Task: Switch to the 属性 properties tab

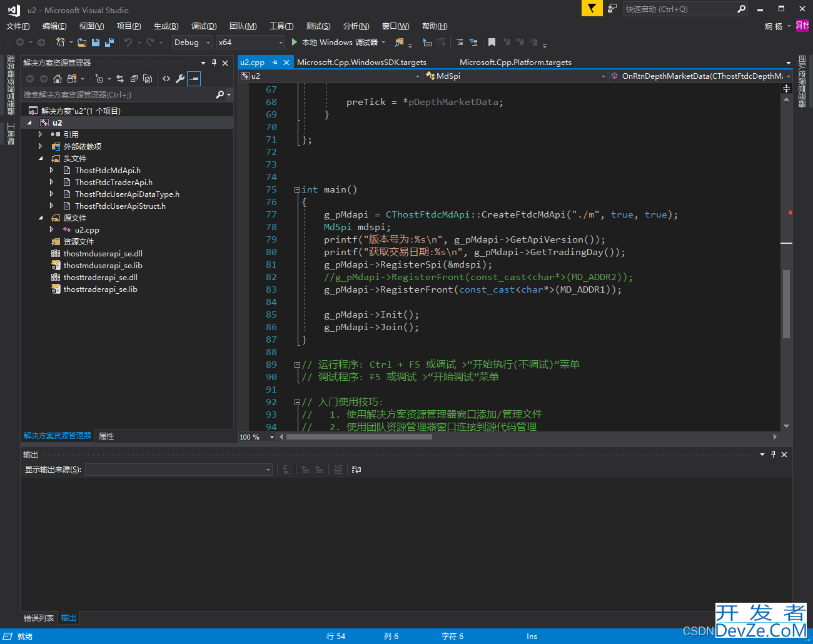Action: tap(106, 436)
